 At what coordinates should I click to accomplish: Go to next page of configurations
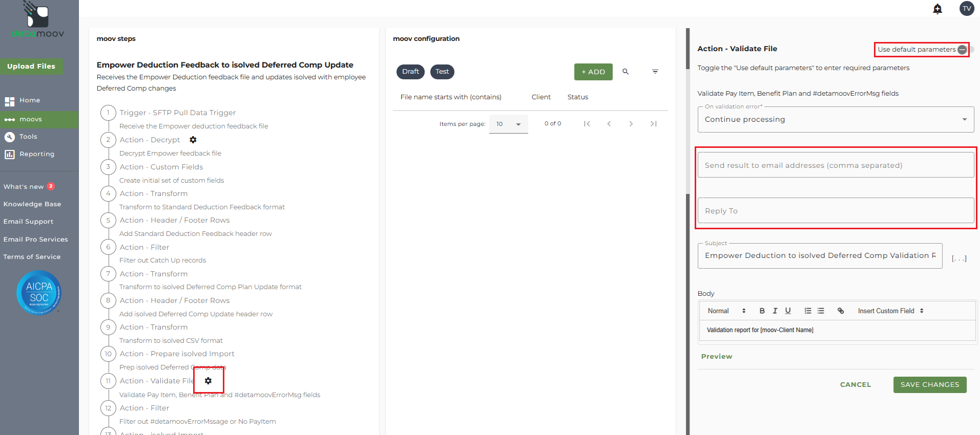[631, 124]
